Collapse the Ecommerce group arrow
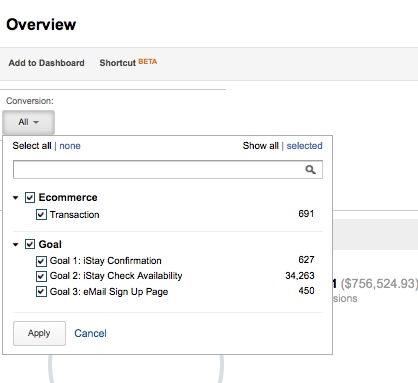Viewport: 418px width, 383px height. 15,198
